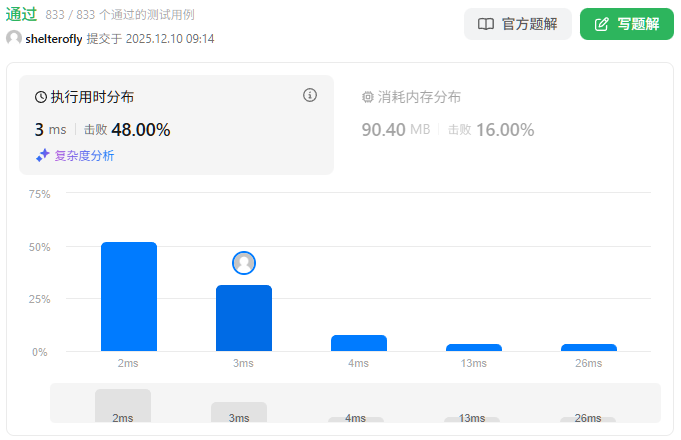Click the avatar marker above 3ms bar
This screenshot has height=440, width=681.
(244, 263)
